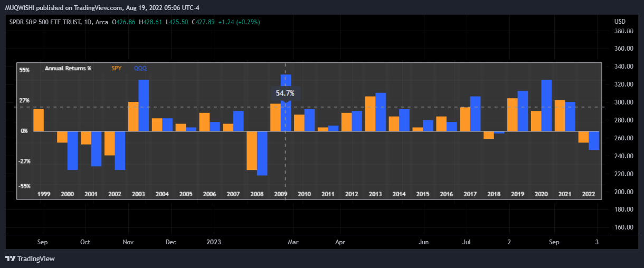
Task: Click the 200.00 price scale label
Action: (623, 192)
